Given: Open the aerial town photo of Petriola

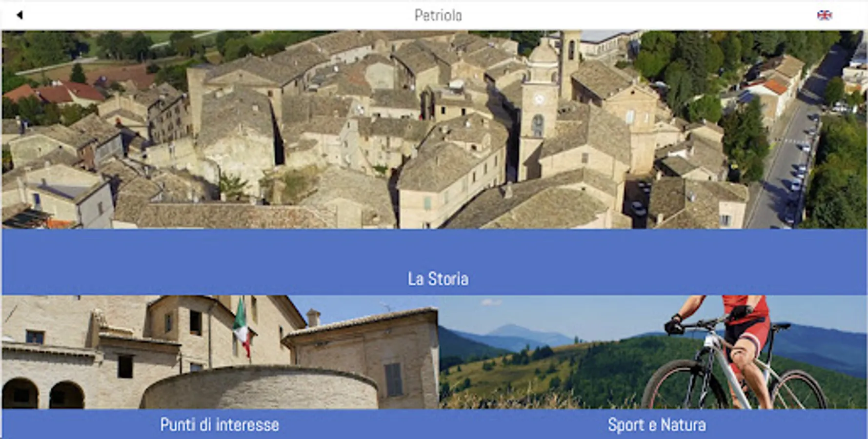Looking at the screenshot, I should tap(434, 129).
